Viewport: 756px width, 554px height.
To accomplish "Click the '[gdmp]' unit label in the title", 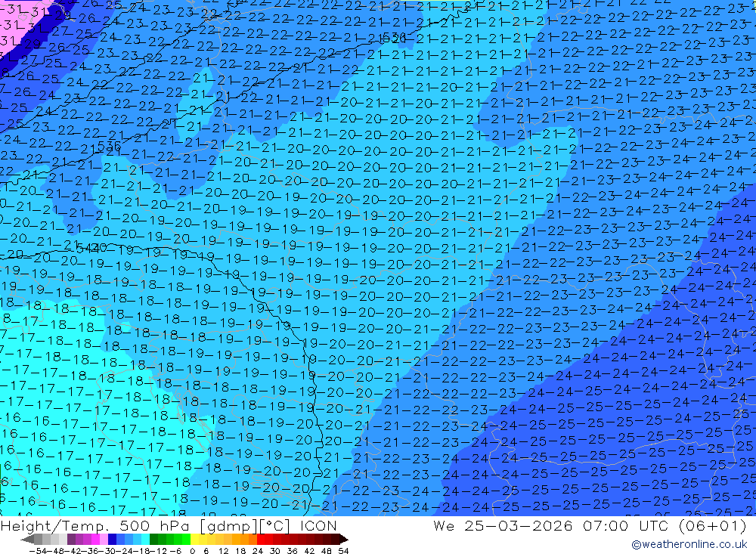I will [x=229, y=525].
